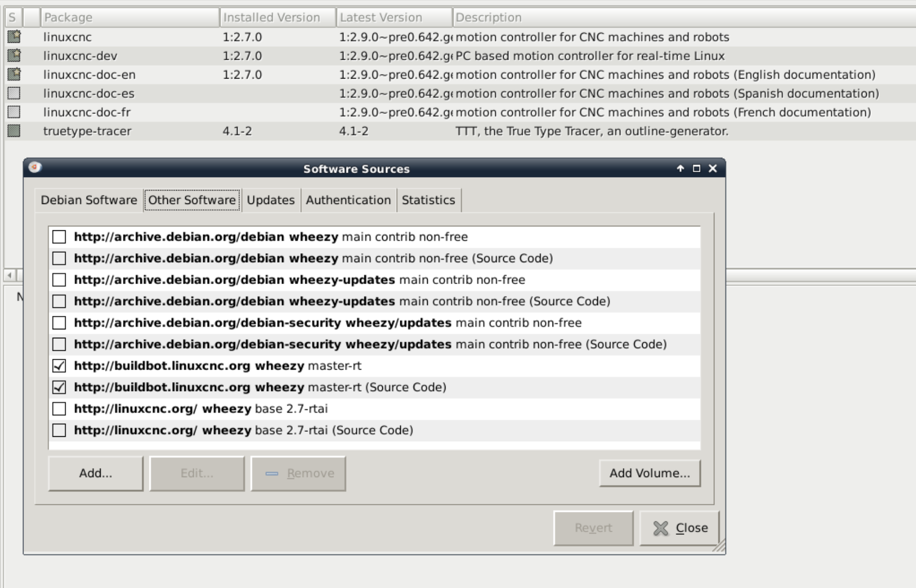
Task: Click scroll left arrow of package list
Action: pos(9,275)
